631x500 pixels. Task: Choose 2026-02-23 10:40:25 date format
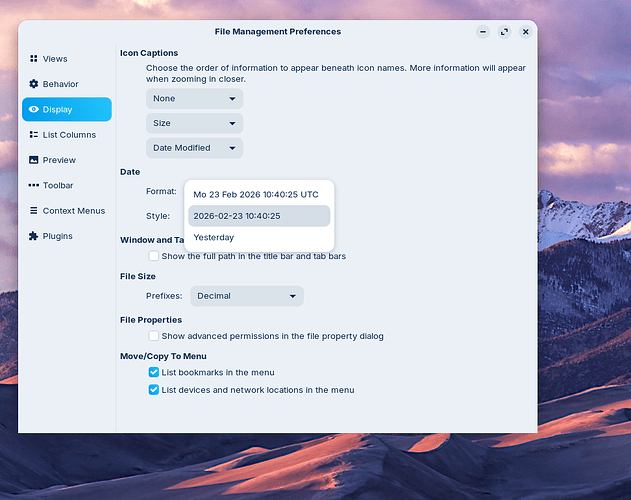259,216
